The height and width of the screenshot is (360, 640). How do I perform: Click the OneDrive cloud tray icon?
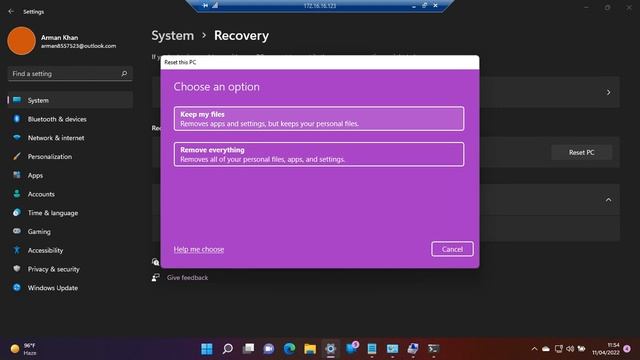coord(546,349)
